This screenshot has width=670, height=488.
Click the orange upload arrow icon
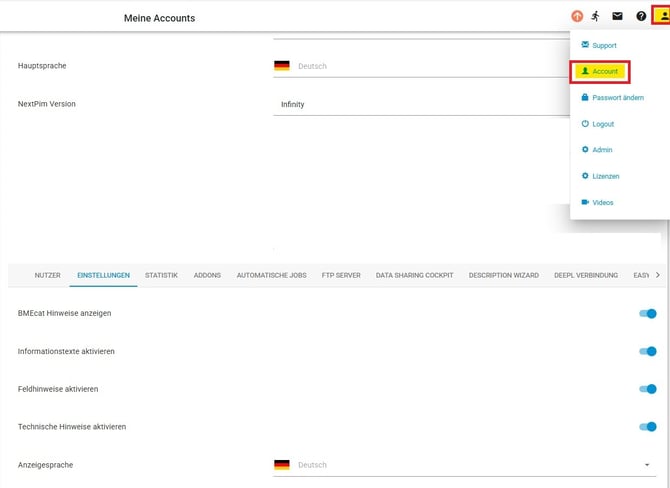point(577,16)
